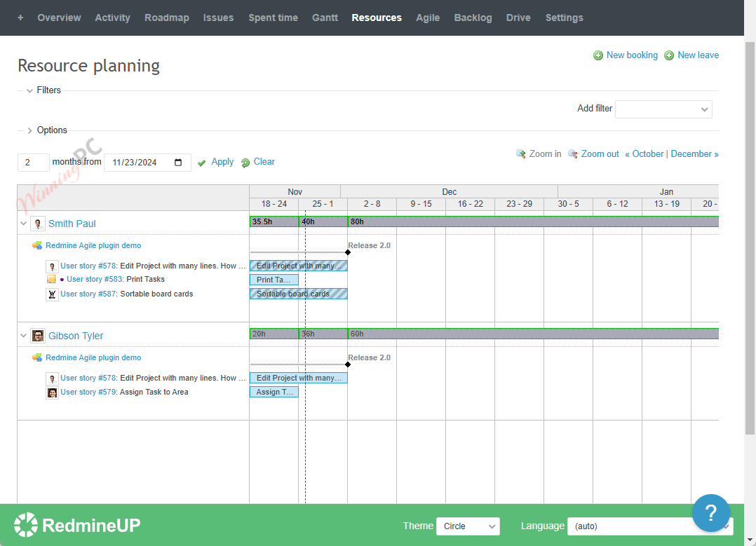
Task: Click the New booking plus icon
Action: (598, 55)
